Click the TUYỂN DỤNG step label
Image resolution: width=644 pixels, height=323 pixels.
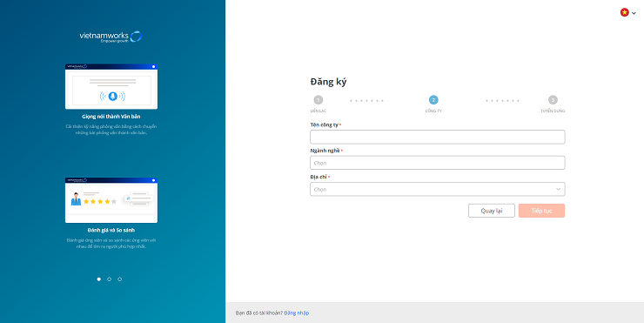(x=553, y=111)
